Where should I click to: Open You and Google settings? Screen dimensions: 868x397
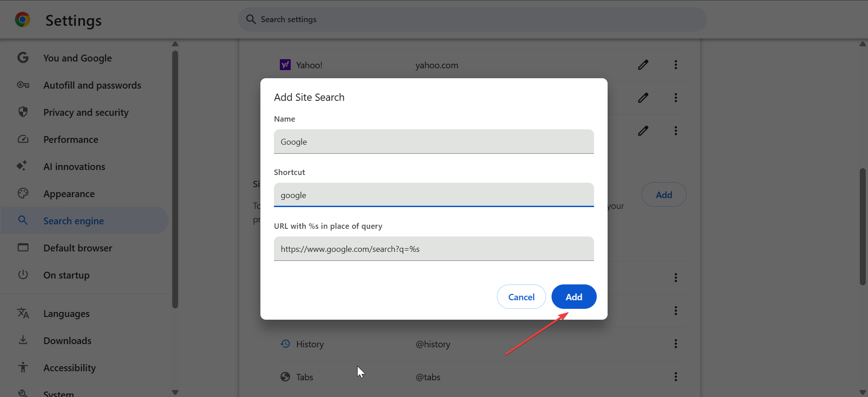click(77, 58)
